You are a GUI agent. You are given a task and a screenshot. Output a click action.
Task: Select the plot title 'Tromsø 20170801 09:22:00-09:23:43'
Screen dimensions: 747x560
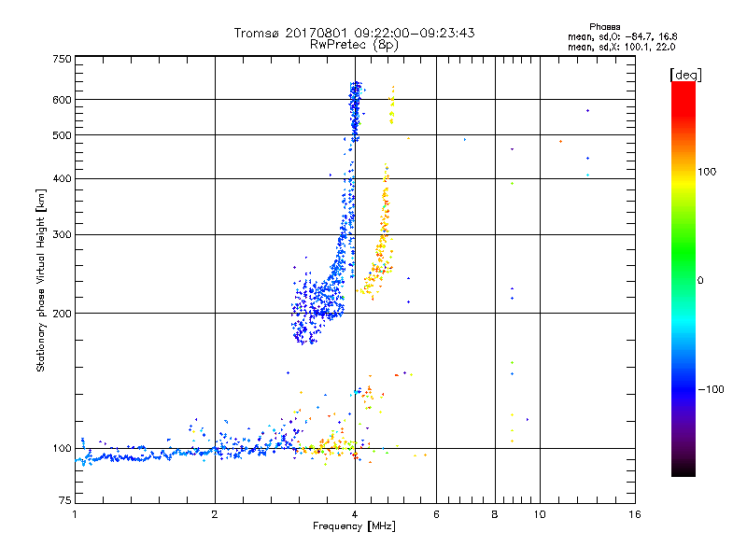354,33
